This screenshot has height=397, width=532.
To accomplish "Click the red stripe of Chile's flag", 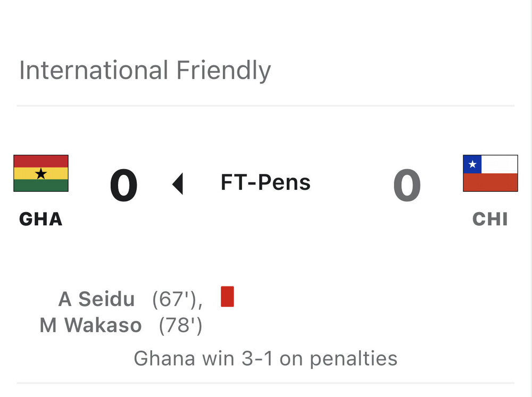I will tap(490, 182).
